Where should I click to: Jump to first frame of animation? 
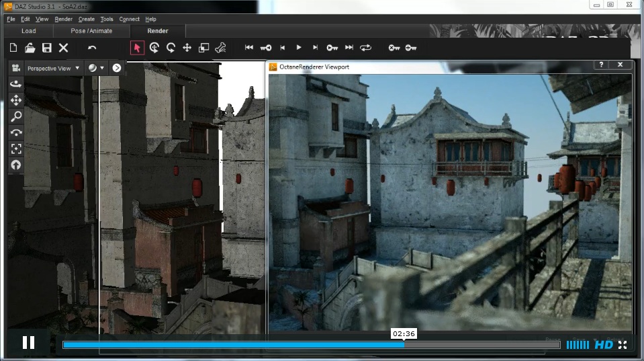249,48
